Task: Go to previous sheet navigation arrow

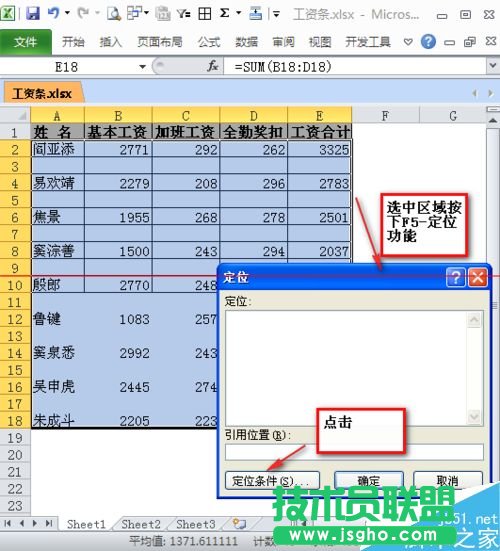Action: [x=22, y=524]
